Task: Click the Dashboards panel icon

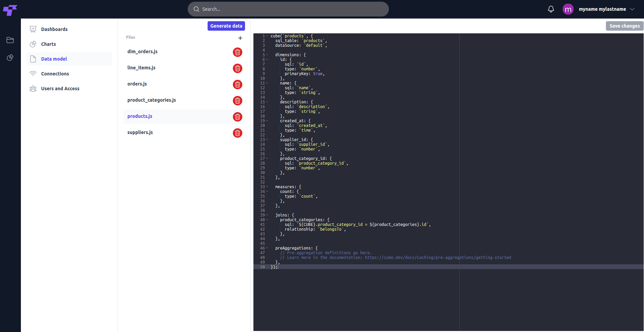Action: click(x=33, y=29)
